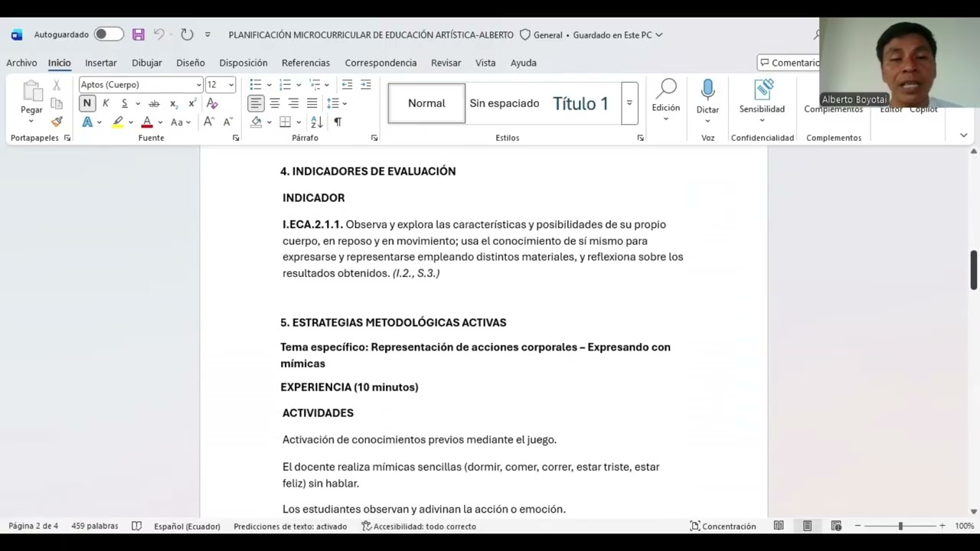The width and height of the screenshot is (980, 551).
Task: Expand bullet list options dropdown
Action: click(x=269, y=85)
